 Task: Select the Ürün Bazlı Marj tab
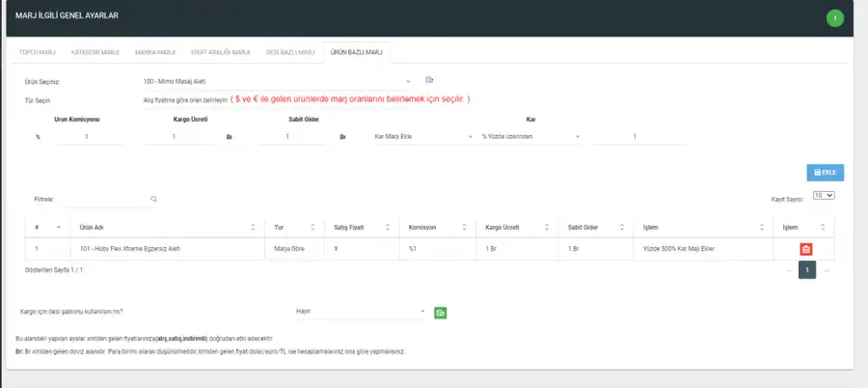(x=357, y=52)
